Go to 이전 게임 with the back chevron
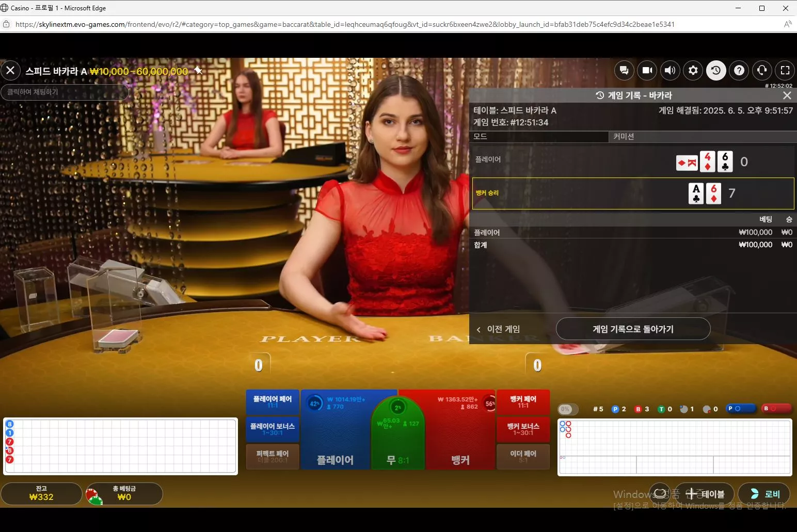The height and width of the screenshot is (532, 797). (498, 329)
